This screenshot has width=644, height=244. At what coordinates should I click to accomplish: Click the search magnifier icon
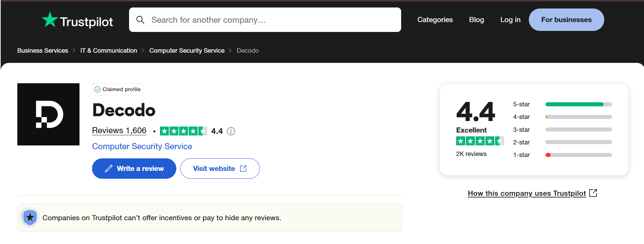(x=140, y=20)
